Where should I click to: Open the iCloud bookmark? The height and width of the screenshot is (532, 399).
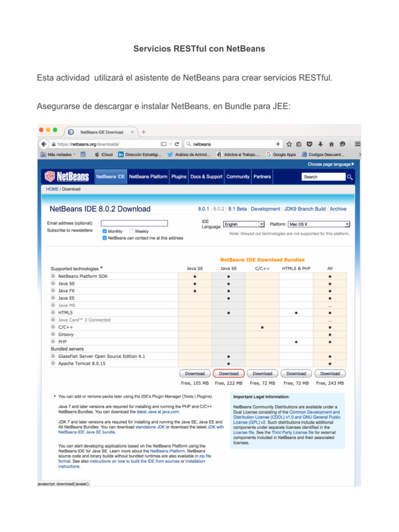pyautogui.click(x=104, y=154)
